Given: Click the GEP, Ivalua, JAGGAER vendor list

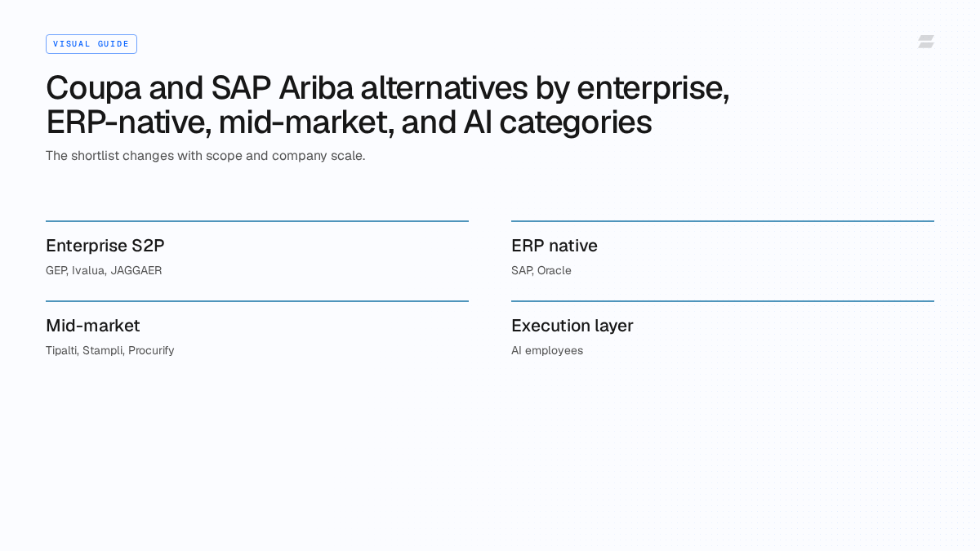Looking at the screenshot, I should point(104,271).
